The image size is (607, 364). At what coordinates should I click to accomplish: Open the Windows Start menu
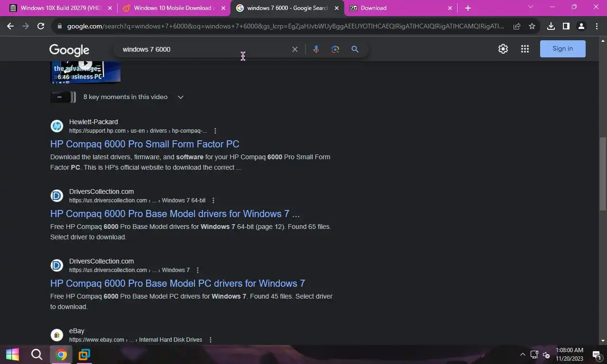pos(12,355)
